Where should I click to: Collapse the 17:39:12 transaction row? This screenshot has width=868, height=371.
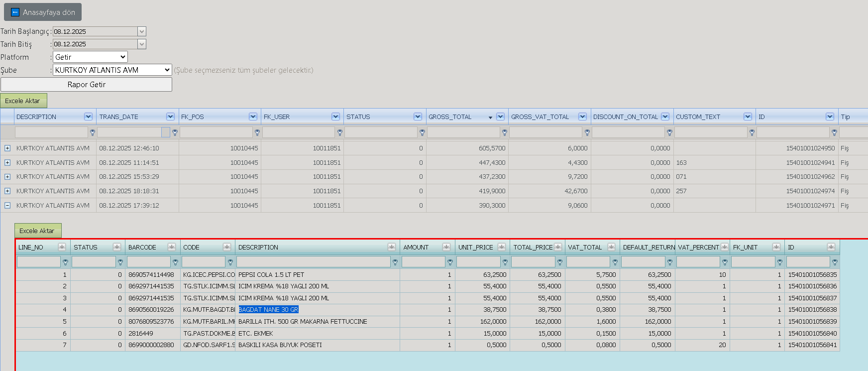(x=7, y=205)
